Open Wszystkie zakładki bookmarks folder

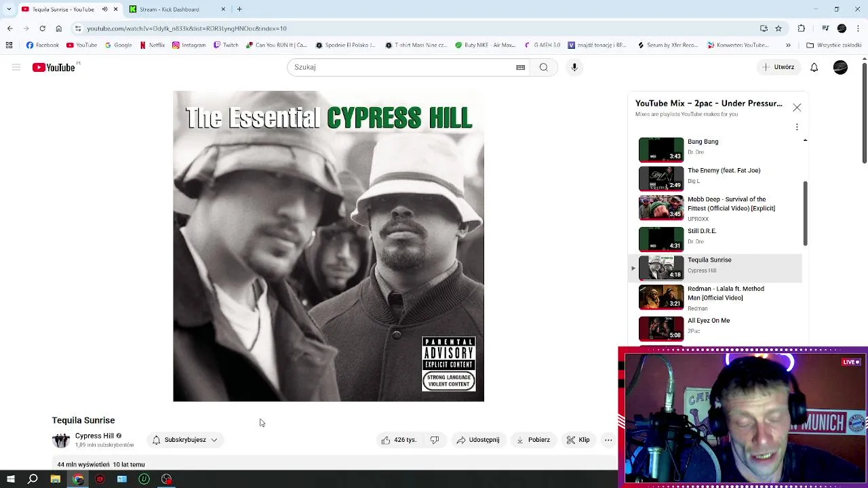coord(833,45)
